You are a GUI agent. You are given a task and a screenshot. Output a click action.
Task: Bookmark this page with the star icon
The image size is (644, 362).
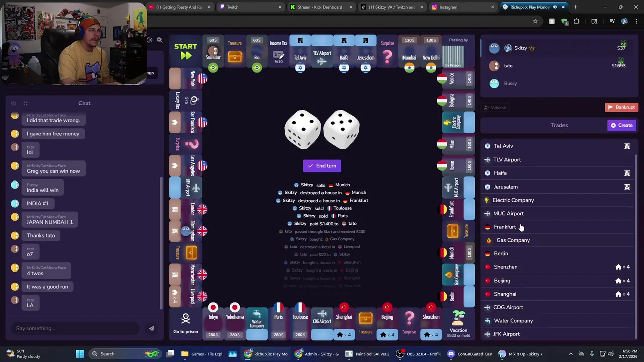click(x=535, y=21)
